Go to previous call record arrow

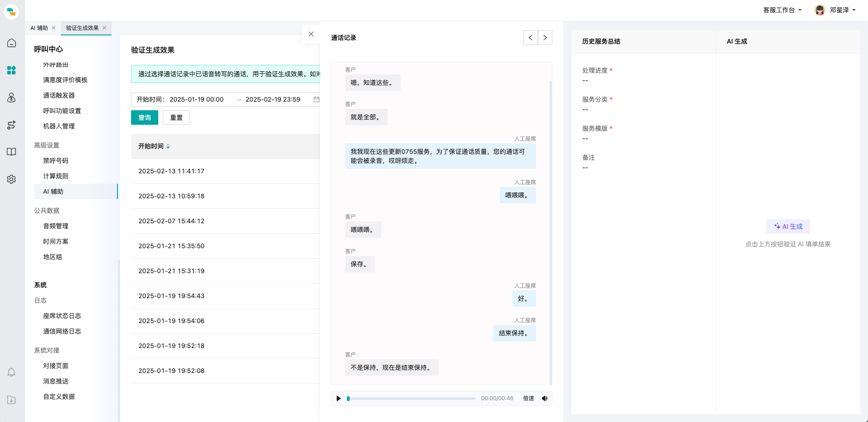point(531,38)
